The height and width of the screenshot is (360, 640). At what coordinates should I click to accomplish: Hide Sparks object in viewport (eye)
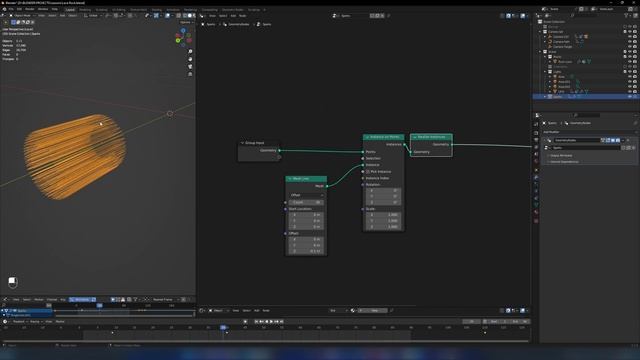[x=630, y=97]
